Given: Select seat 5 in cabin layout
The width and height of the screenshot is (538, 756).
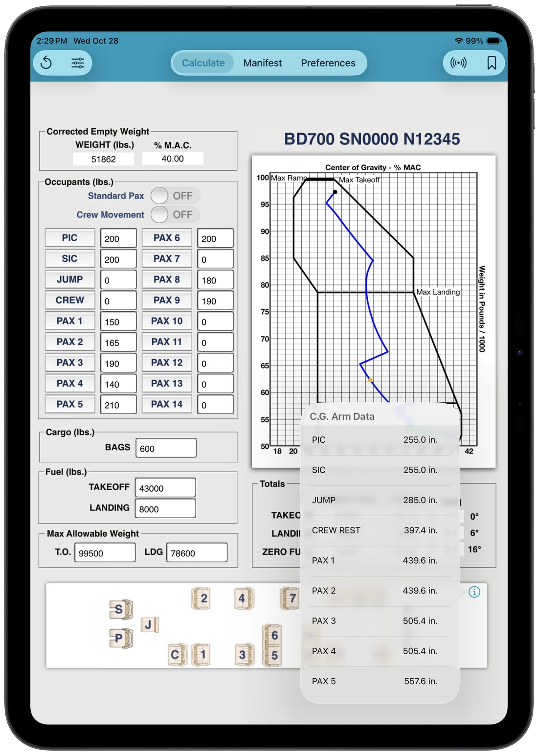Looking at the screenshot, I should (272, 656).
